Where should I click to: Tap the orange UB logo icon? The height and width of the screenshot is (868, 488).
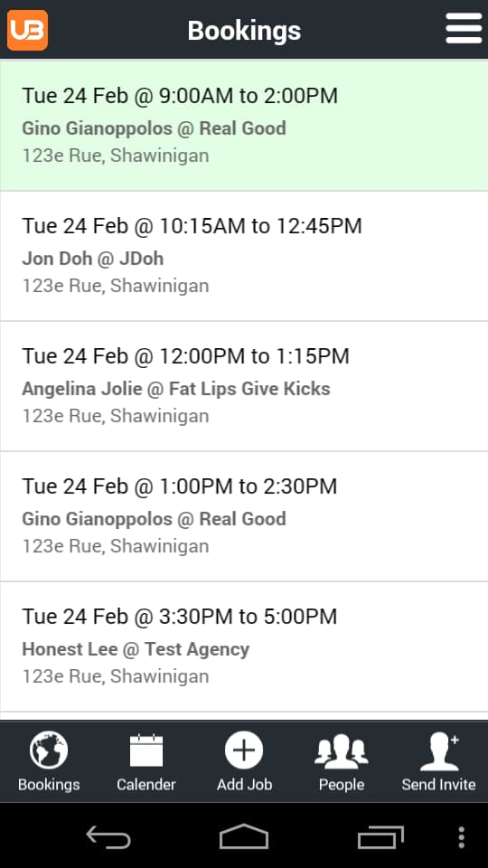pos(27,30)
